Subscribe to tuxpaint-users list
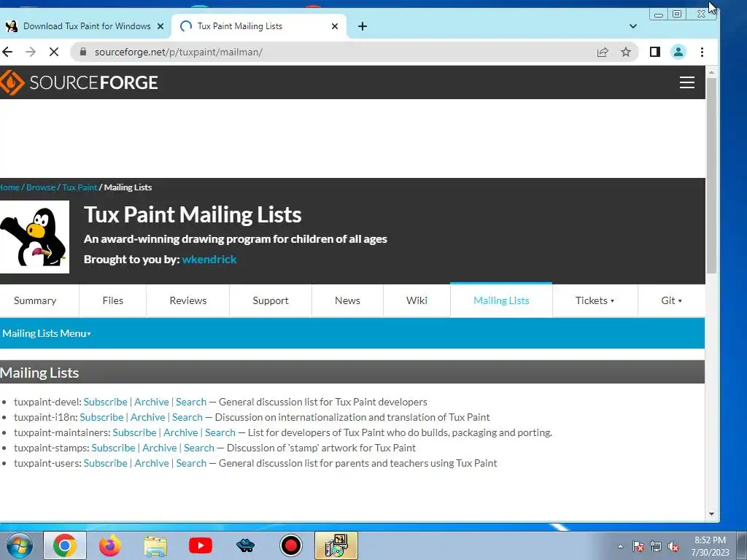 pyautogui.click(x=105, y=463)
